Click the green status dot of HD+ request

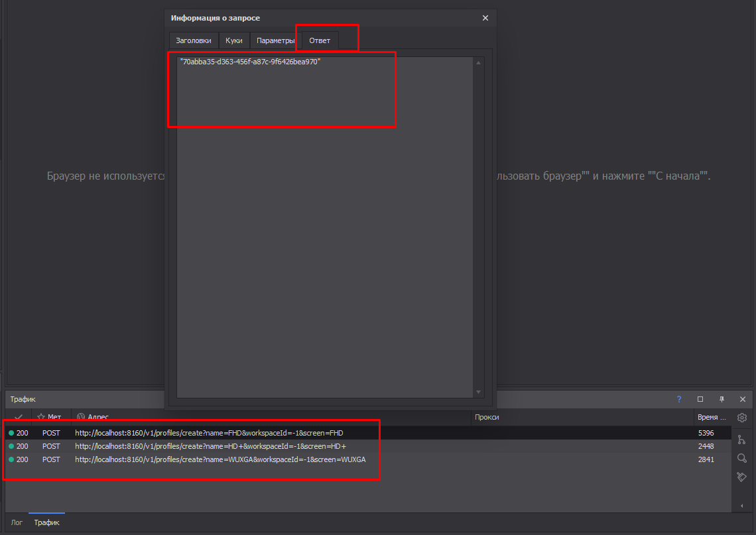pos(11,446)
